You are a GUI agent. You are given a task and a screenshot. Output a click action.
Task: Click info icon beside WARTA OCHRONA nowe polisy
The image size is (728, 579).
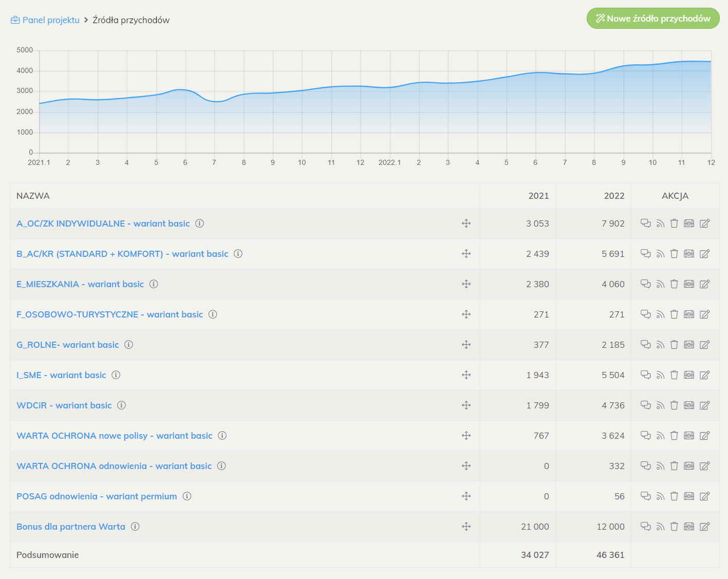222,436
